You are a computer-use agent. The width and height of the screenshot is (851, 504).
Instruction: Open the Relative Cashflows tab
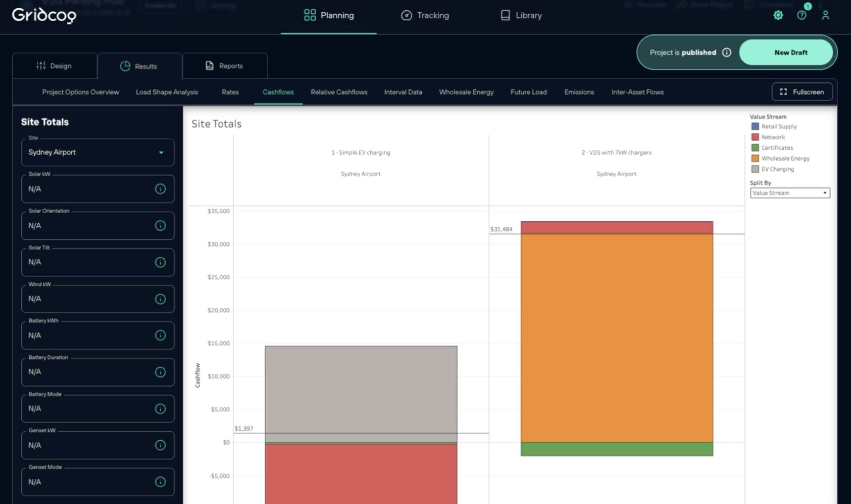(x=338, y=92)
